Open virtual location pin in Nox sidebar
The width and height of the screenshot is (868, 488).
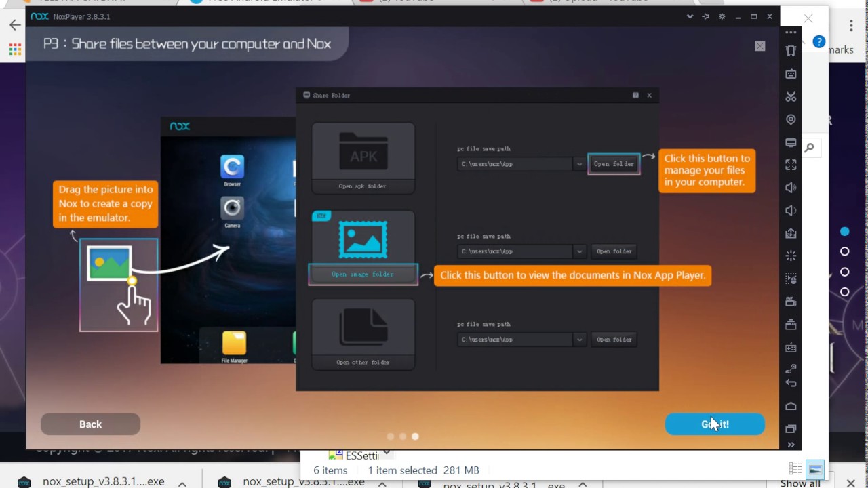pyautogui.click(x=791, y=119)
